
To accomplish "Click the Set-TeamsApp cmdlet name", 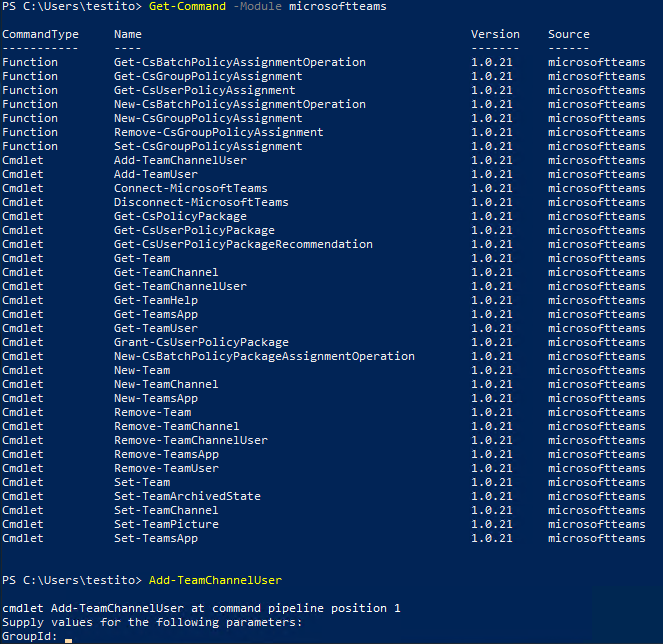I will click(x=156, y=538).
